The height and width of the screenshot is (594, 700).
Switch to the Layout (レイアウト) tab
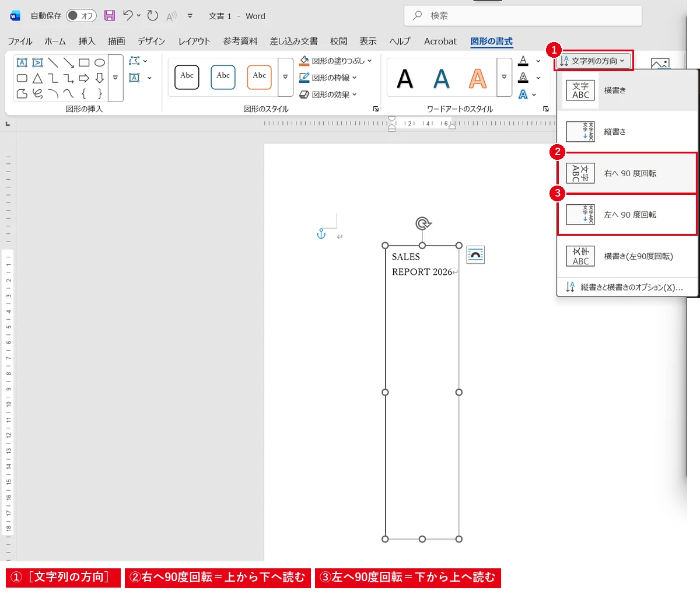click(x=194, y=41)
